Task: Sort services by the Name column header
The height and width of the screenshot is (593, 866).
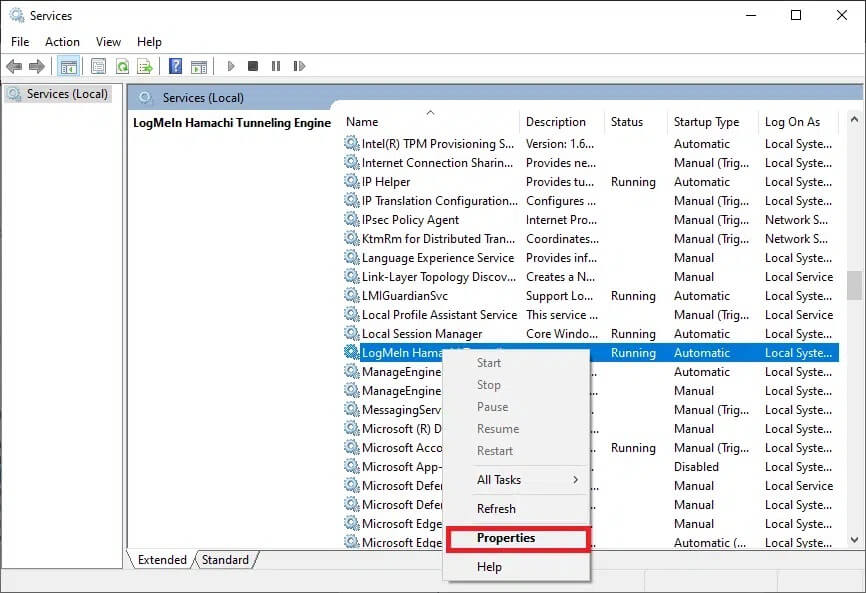Action: tap(362, 122)
